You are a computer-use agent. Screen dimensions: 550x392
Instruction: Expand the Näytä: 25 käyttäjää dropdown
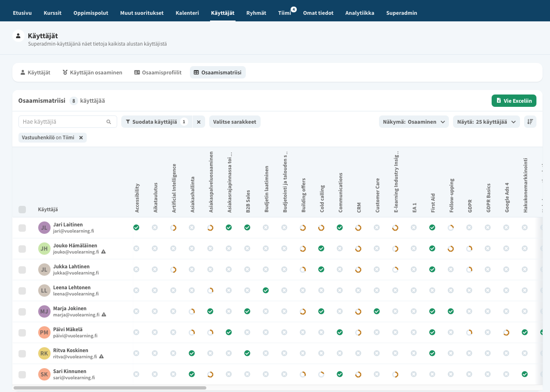(486, 122)
